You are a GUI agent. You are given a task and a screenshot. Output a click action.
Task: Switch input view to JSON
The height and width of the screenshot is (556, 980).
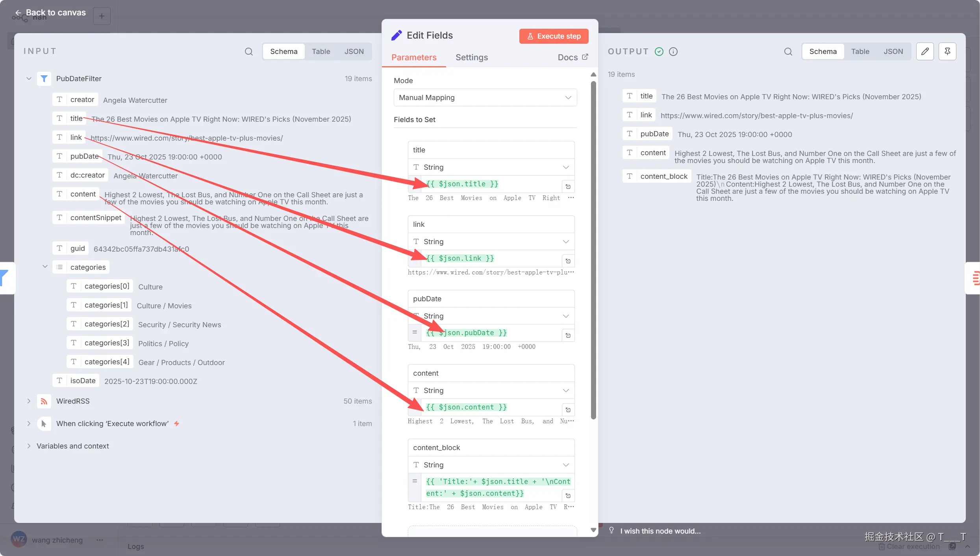(354, 52)
